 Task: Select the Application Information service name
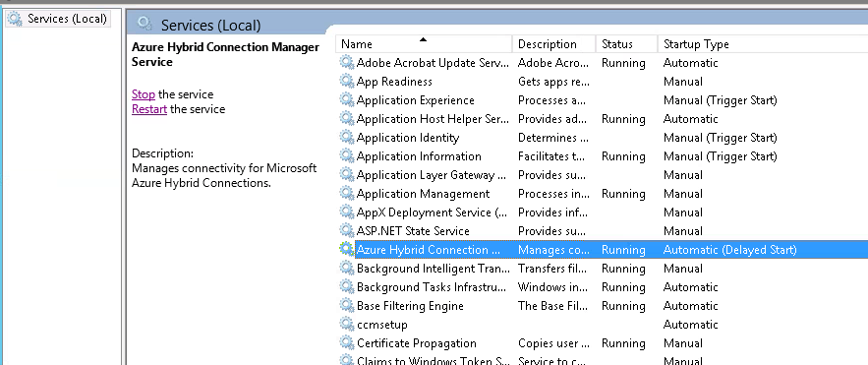(x=419, y=156)
